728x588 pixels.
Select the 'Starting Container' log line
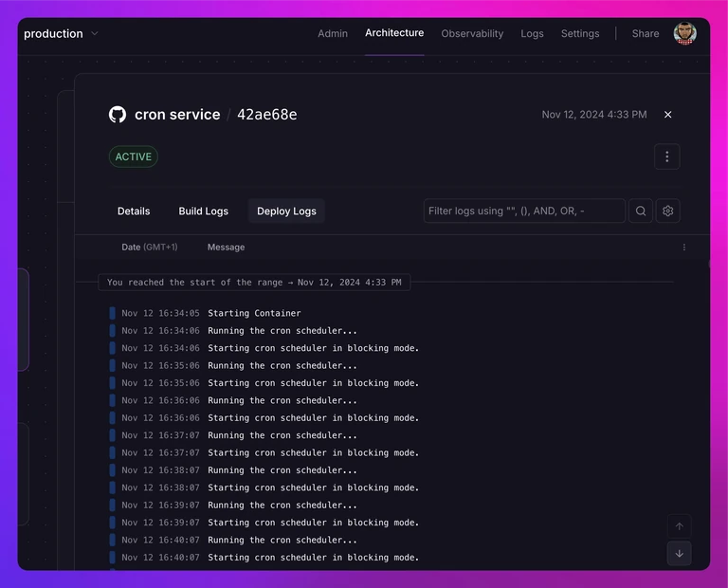pos(254,313)
